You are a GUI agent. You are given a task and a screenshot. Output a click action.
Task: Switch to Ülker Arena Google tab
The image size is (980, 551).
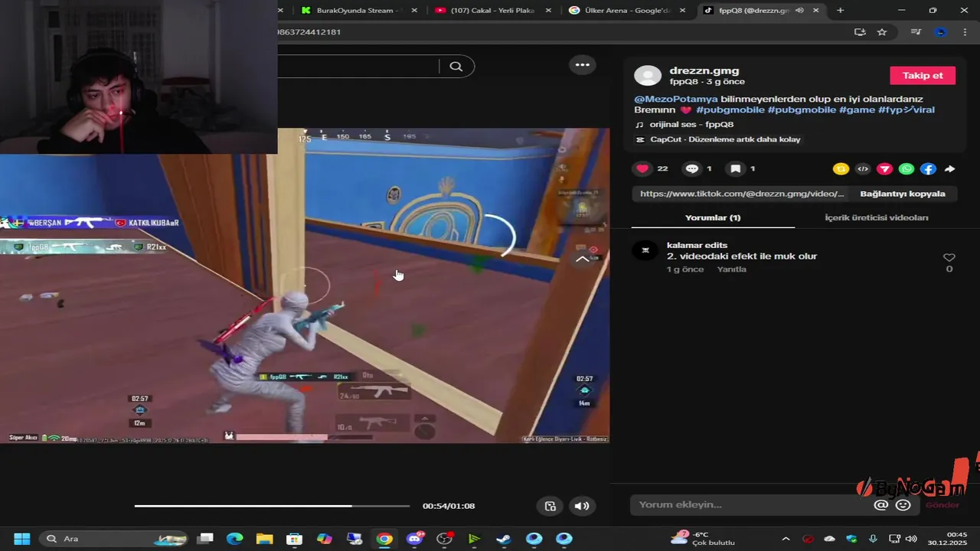(627, 10)
